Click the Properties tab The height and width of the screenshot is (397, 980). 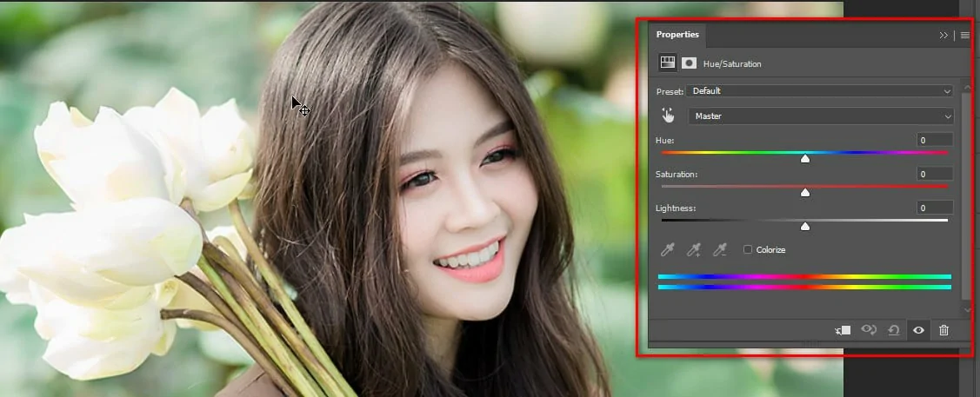(x=677, y=35)
